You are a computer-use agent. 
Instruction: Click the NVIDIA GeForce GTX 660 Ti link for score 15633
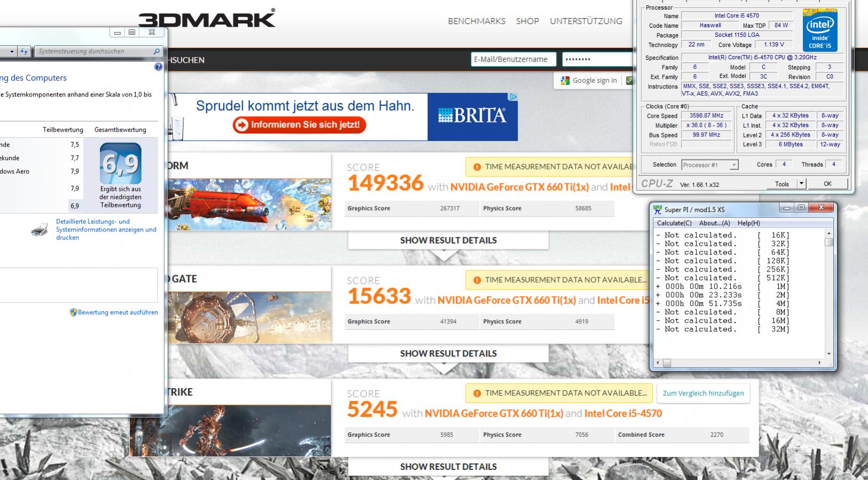tap(506, 300)
